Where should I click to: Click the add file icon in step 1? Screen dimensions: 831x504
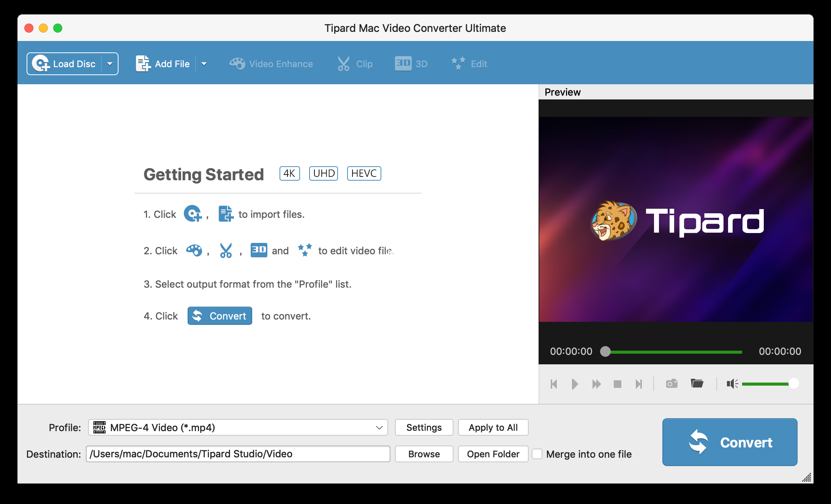tap(226, 213)
